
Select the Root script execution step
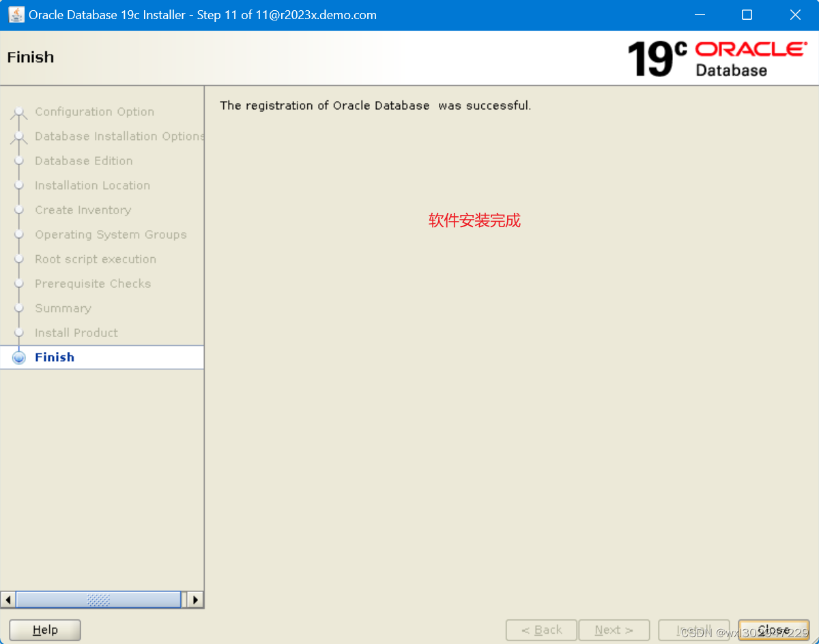click(x=96, y=259)
